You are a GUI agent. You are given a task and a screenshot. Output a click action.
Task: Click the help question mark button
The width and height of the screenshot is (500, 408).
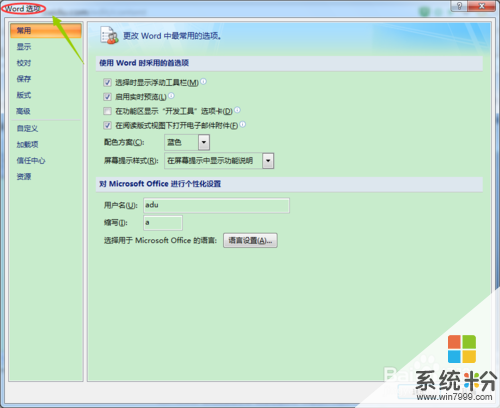click(459, 6)
